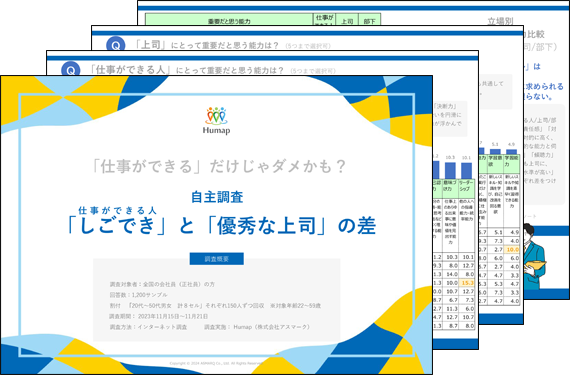Click the blue chart bar labeled 10.1
Screen dimensions: 570x375
tap(466, 170)
